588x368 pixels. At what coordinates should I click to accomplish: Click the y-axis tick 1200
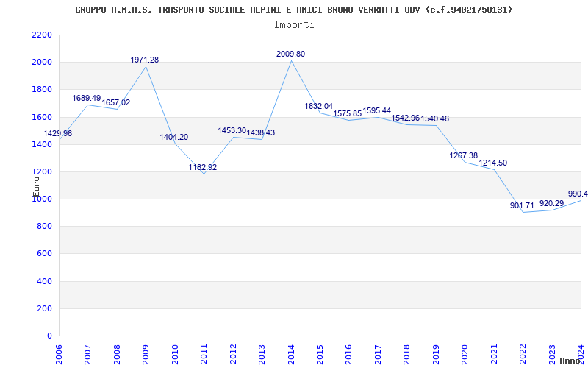pyautogui.click(x=42, y=172)
